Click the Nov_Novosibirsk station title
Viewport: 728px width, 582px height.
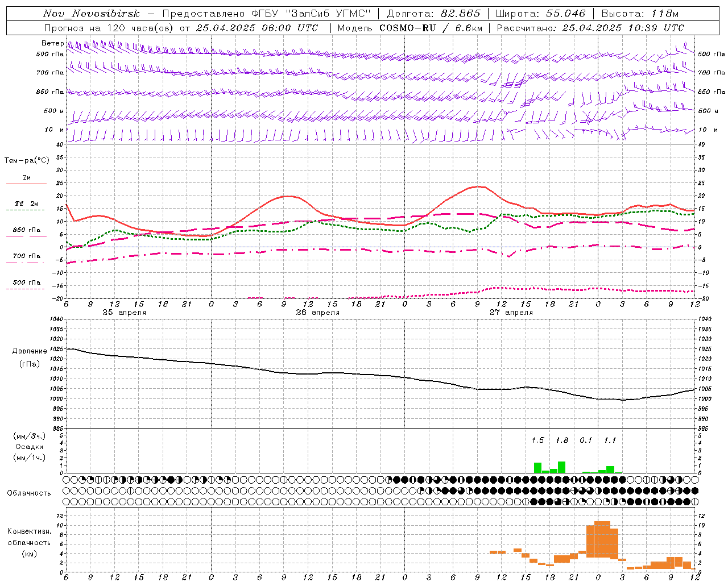coord(91,14)
